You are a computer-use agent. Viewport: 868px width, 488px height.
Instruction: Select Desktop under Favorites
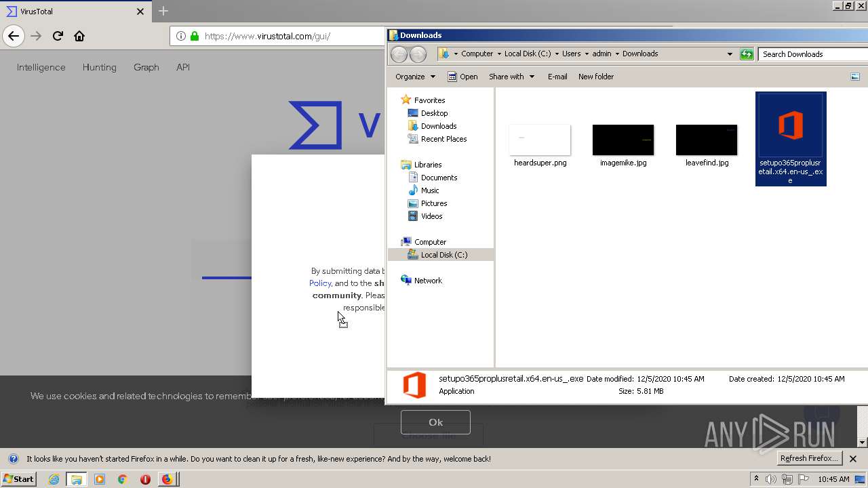pos(428,113)
